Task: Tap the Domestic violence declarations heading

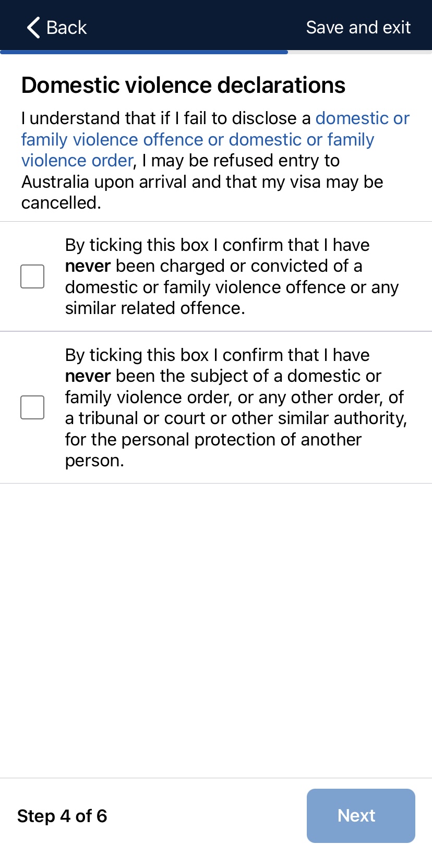Action: pos(183,85)
